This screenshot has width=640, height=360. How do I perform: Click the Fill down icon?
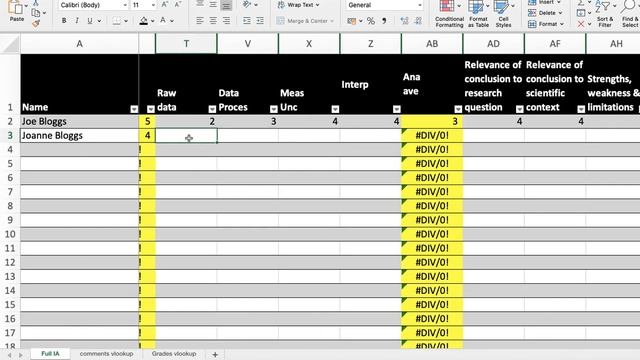[x=581, y=13]
